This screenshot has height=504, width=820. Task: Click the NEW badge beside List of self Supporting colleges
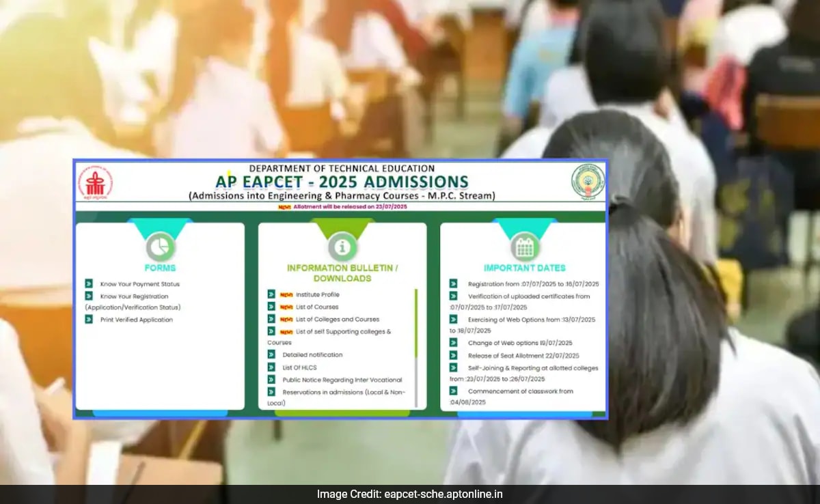coord(286,331)
